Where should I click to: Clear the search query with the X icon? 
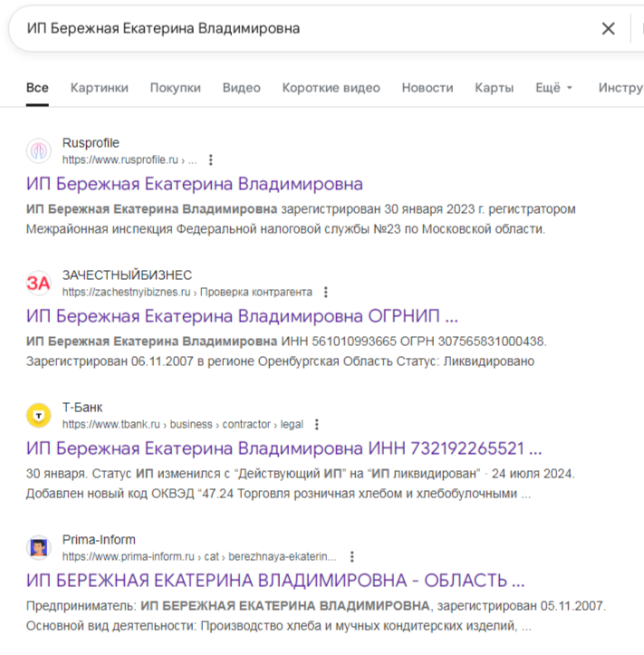coord(609,28)
